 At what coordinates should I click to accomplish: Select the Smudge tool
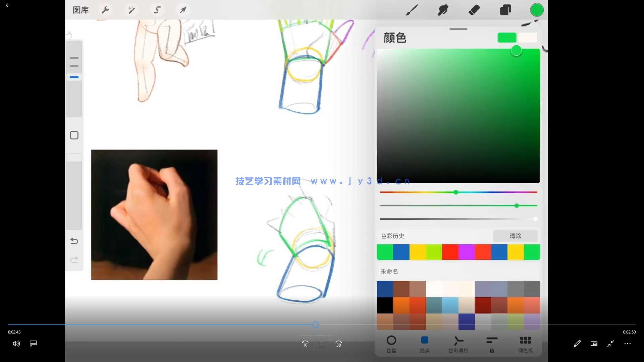pyautogui.click(x=443, y=10)
